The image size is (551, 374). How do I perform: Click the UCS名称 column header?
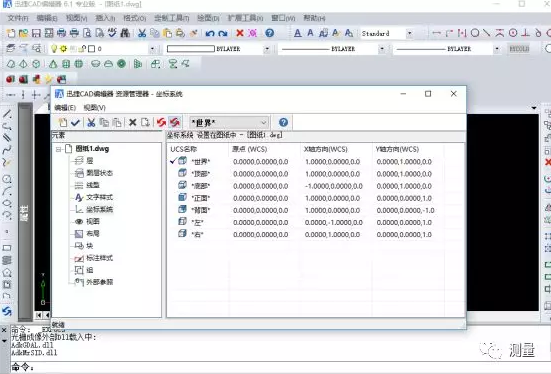pyautogui.click(x=198, y=149)
